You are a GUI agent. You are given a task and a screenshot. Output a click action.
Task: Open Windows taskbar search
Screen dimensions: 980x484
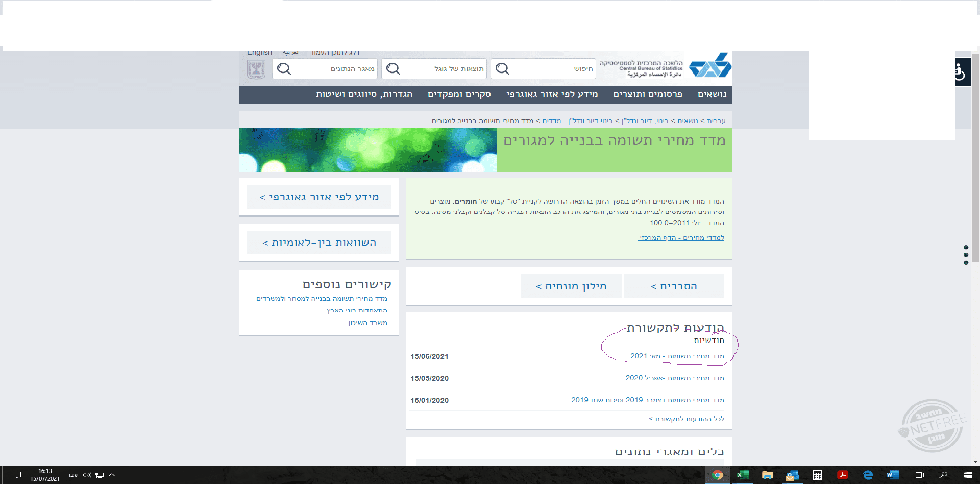coord(943,475)
